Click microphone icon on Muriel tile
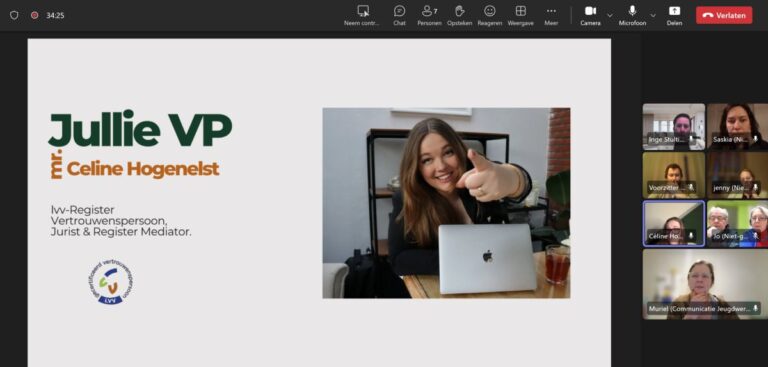Viewport: 768px width, 367px height. click(755, 308)
